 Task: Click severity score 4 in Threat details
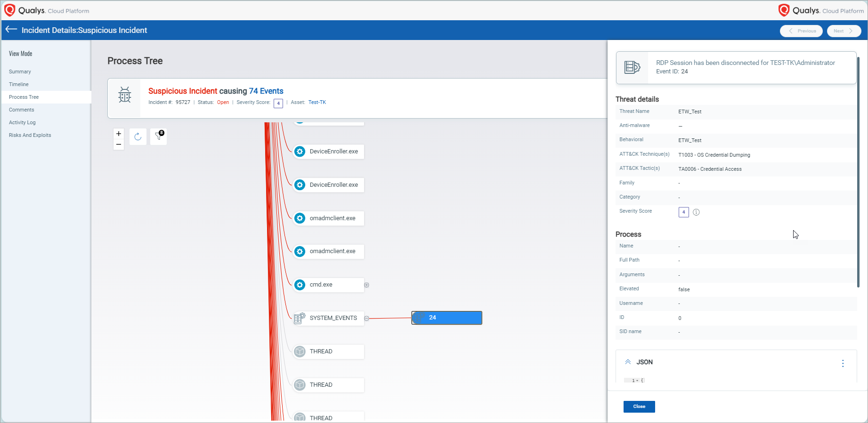click(x=684, y=212)
